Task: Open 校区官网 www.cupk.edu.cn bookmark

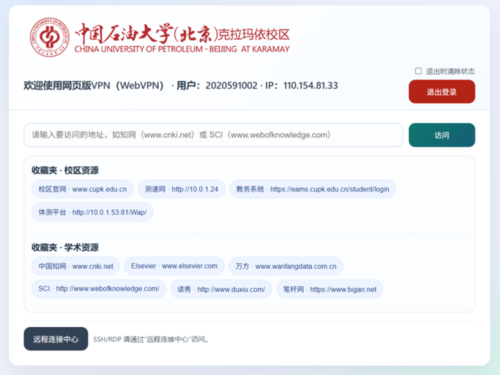Action: tap(82, 189)
